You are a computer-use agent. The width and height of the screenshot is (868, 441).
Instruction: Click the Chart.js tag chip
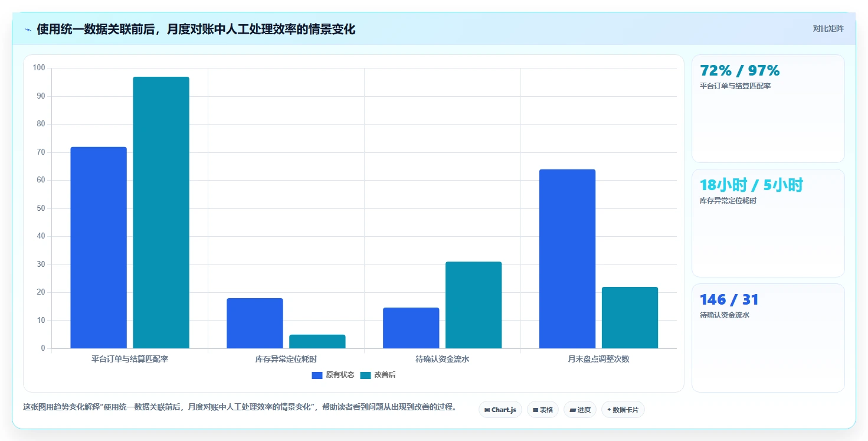pos(500,410)
